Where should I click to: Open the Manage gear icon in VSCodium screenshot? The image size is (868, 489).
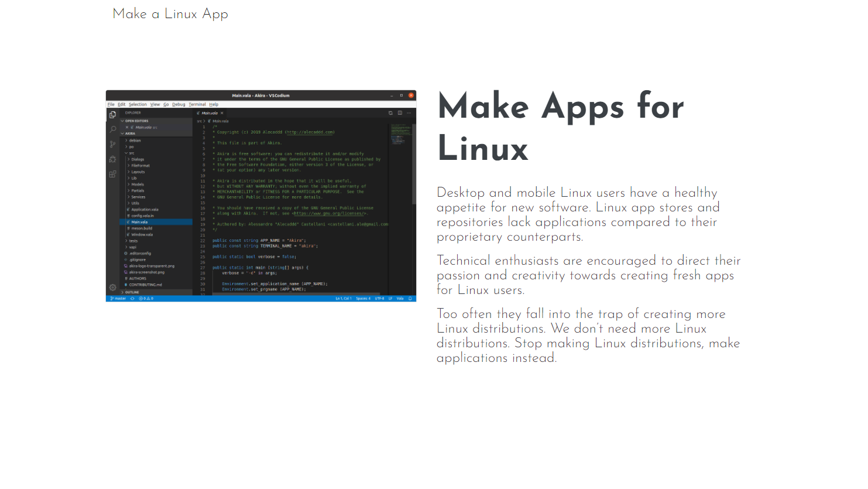[112, 288]
